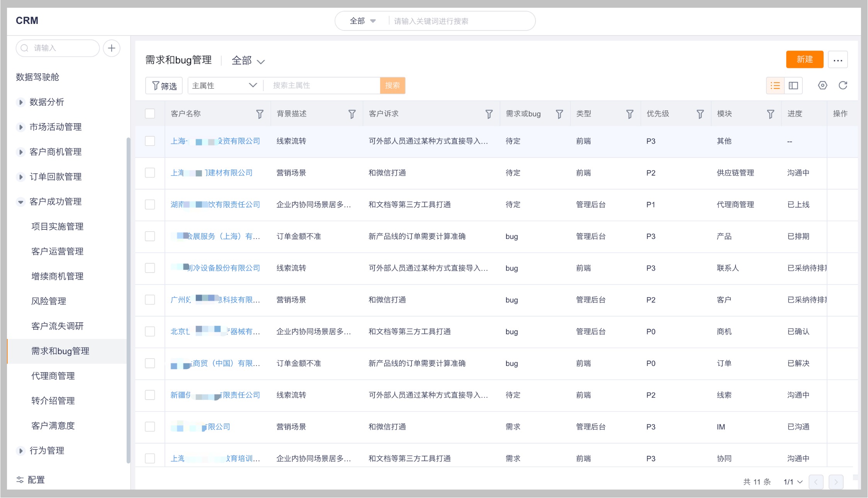Open 客户流失调研 in the sidebar
The height and width of the screenshot is (498, 868).
(x=57, y=326)
